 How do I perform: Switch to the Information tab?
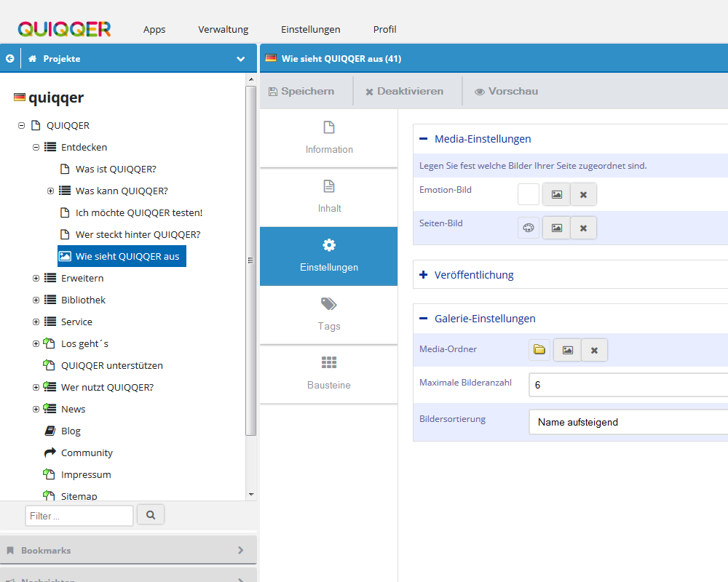point(329,137)
